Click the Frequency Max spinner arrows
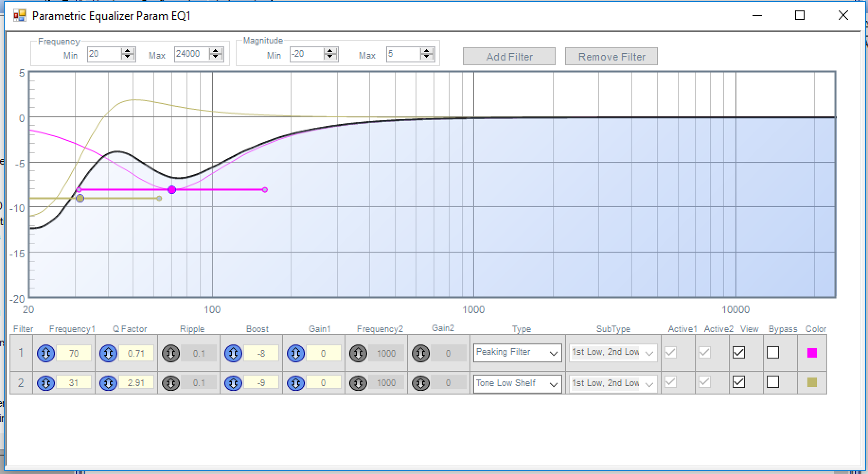 [x=216, y=54]
